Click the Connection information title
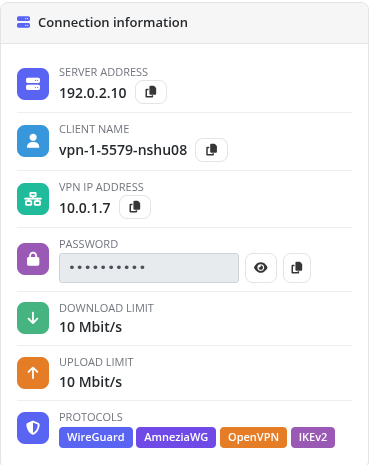The height and width of the screenshot is (465, 375). point(113,23)
